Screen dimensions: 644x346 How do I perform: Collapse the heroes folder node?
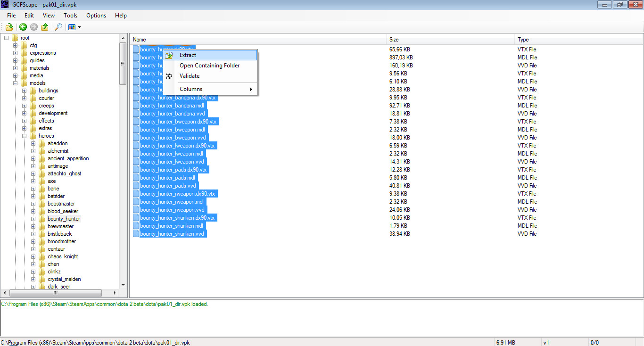pos(25,136)
